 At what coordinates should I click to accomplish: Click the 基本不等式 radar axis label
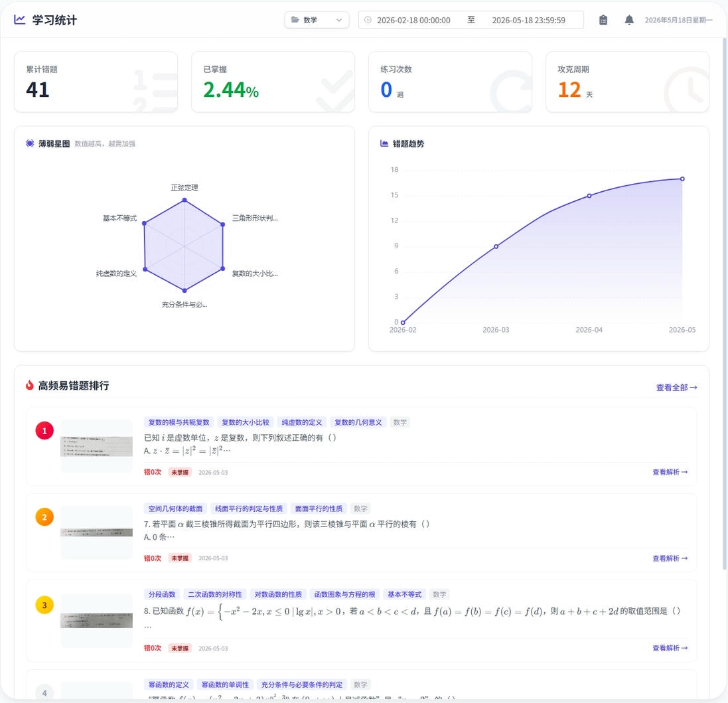tap(120, 218)
